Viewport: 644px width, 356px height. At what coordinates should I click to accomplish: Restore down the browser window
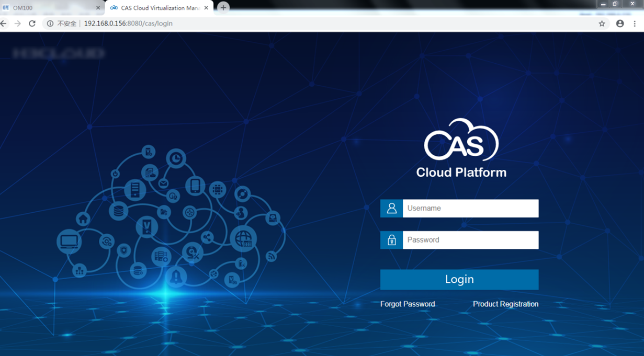615,4
